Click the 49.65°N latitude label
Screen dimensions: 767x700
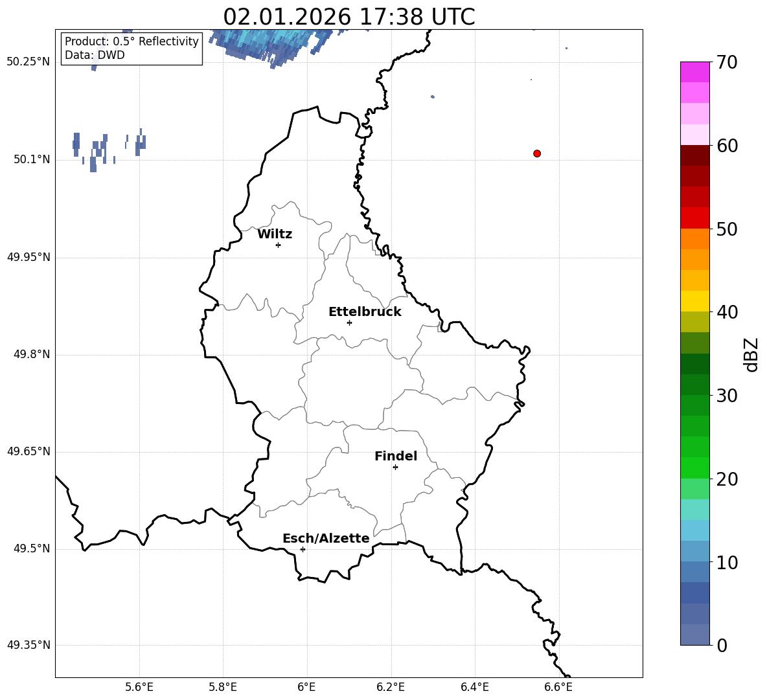click(29, 451)
